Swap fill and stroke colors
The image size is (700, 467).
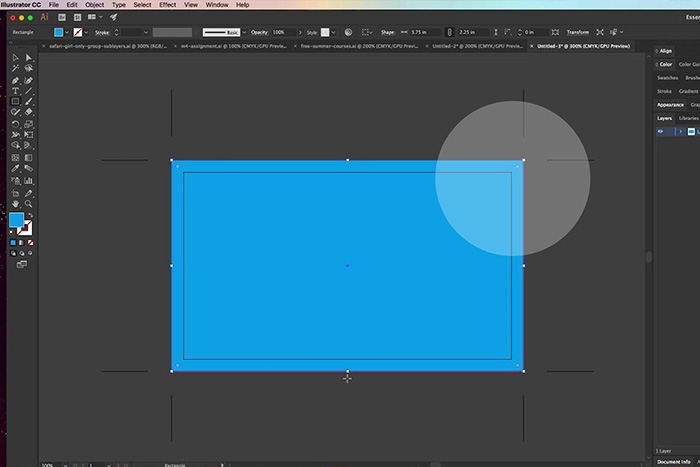click(30, 215)
